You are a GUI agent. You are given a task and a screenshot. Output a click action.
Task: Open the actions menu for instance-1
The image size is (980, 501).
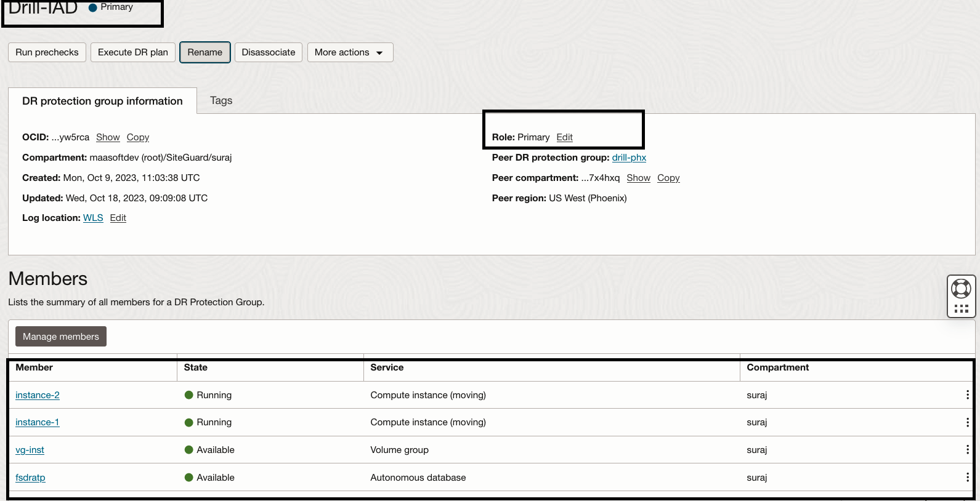coord(967,422)
